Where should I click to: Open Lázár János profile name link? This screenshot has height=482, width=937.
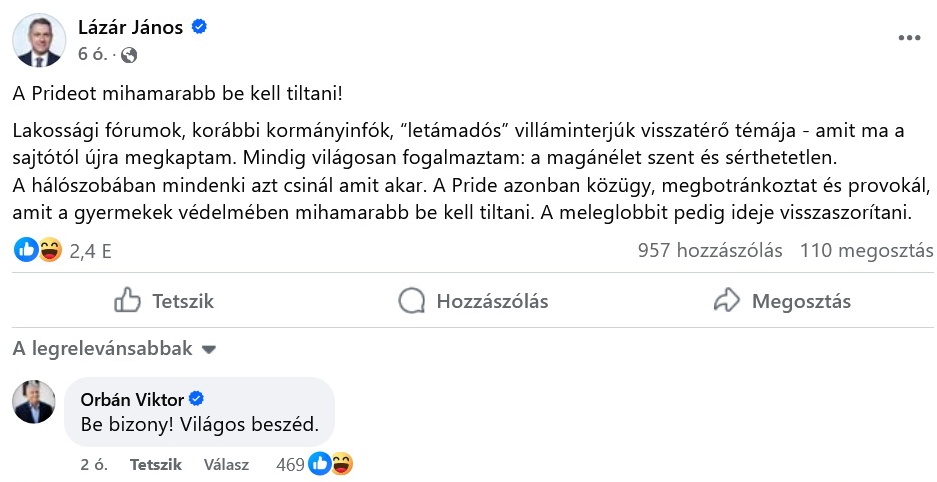pos(130,28)
